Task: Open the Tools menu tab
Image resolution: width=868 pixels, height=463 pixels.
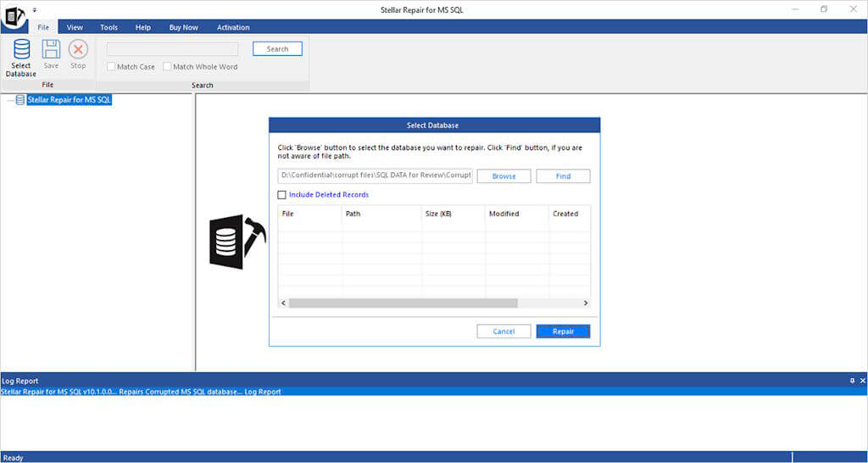Action: click(108, 27)
